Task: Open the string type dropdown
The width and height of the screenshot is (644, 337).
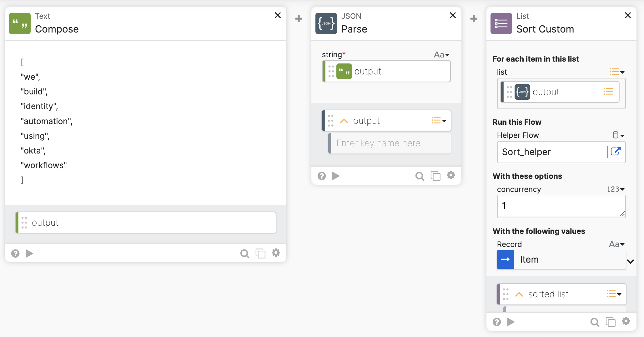Action: click(442, 55)
